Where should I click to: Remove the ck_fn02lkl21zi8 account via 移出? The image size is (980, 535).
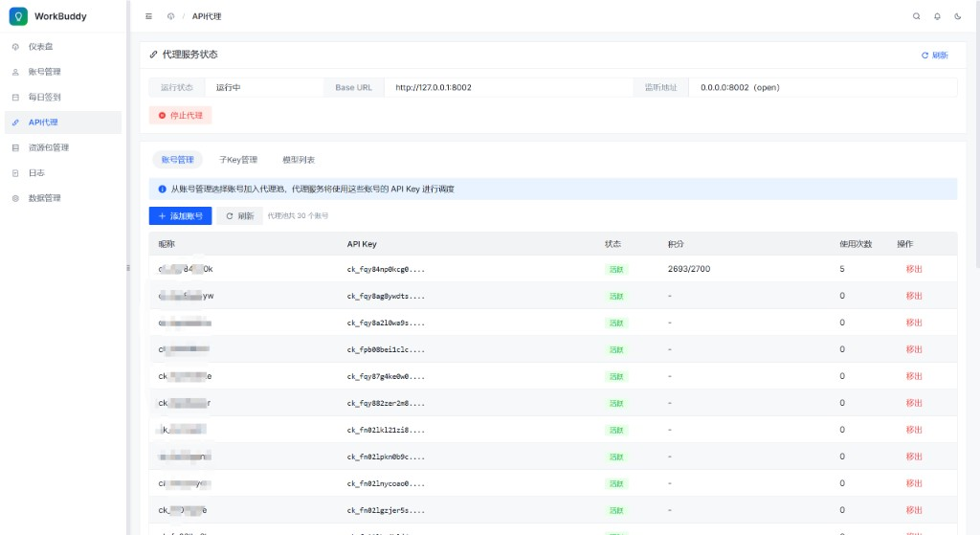tap(914, 430)
